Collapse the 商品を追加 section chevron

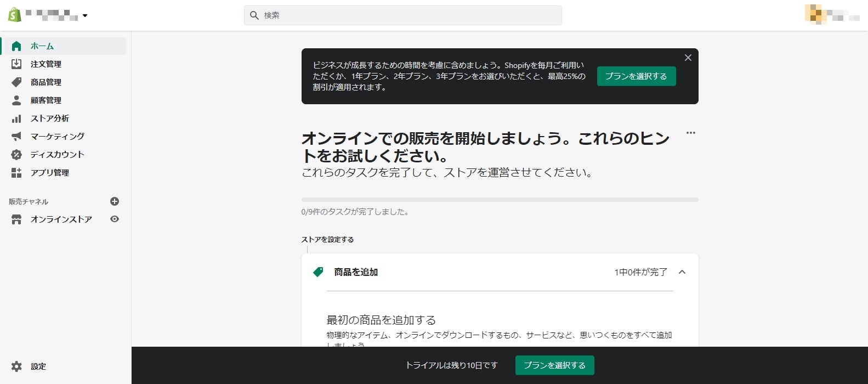[x=682, y=272]
